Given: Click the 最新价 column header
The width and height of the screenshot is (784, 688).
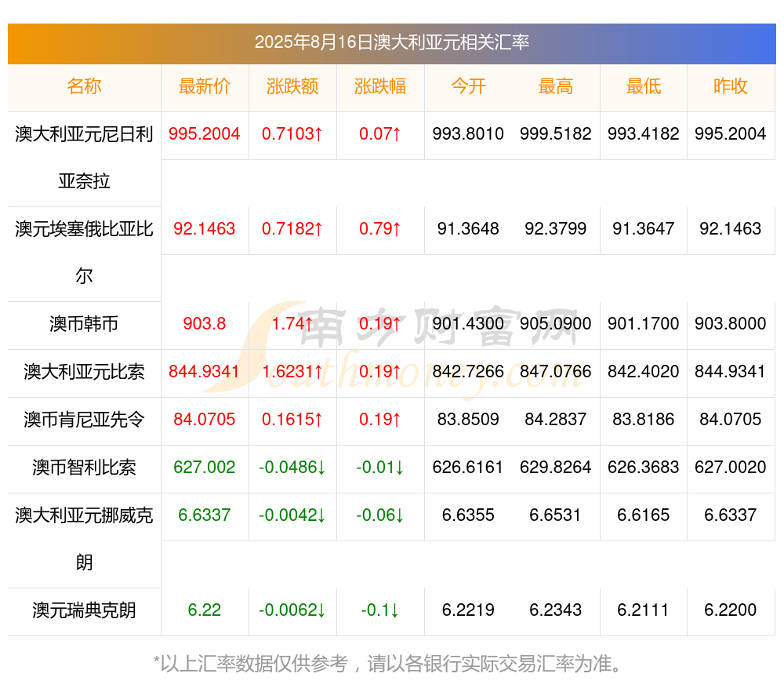Looking at the screenshot, I should (x=205, y=86).
